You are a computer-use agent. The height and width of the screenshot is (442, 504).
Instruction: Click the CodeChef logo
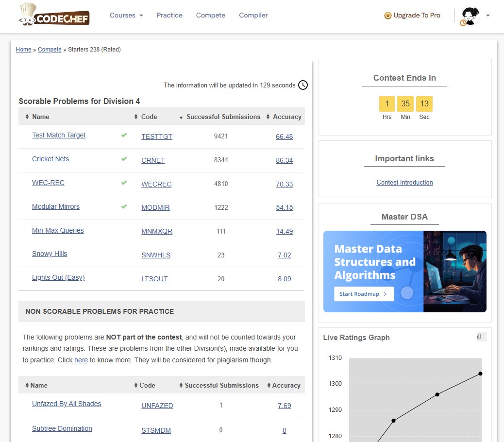54,15
